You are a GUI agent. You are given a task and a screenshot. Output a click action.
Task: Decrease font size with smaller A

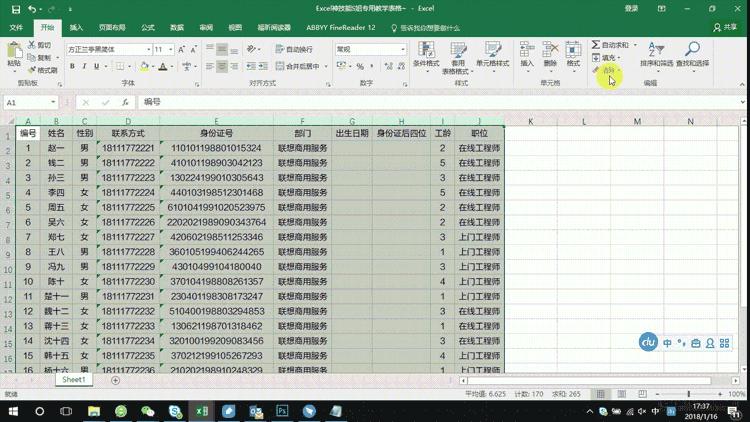(193, 49)
